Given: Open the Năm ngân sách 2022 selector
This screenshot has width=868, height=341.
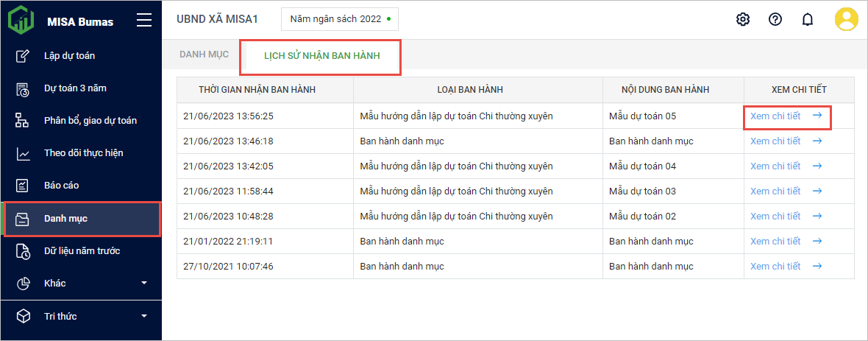Looking at the screenshot, I should (339, 19).
